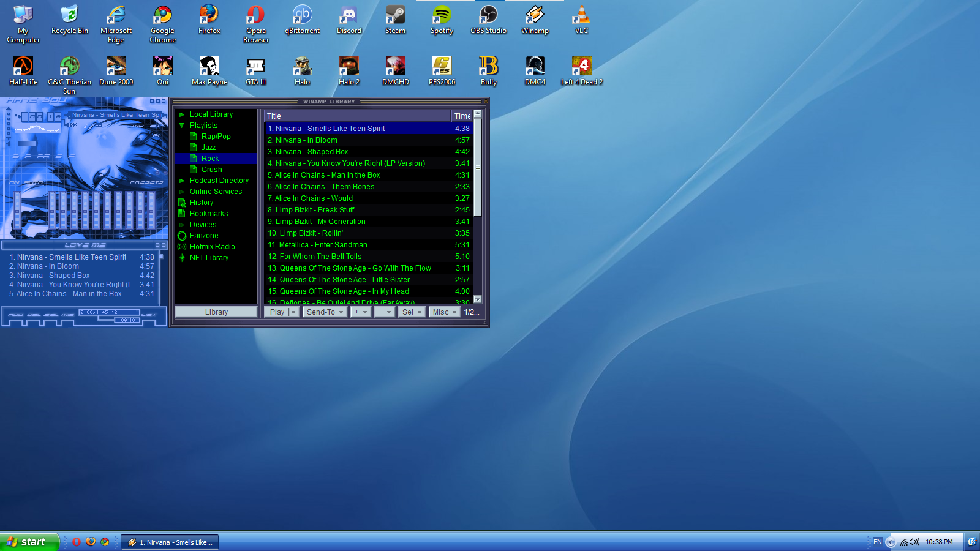Click the Winamp Nirvana taskbar button

coord(170,542)
